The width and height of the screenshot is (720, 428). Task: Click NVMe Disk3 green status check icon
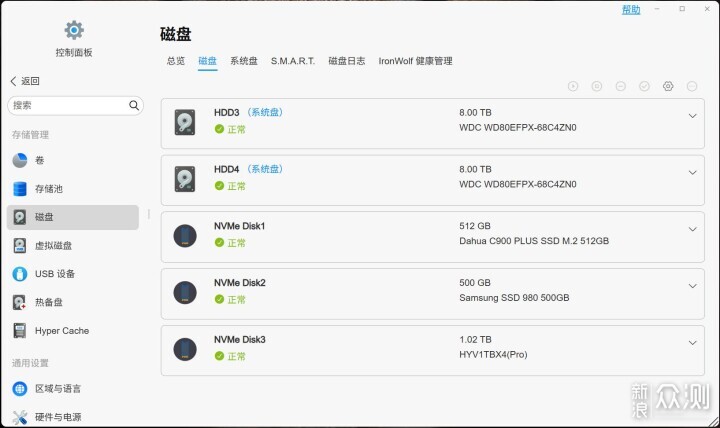[x=219, y=356]
